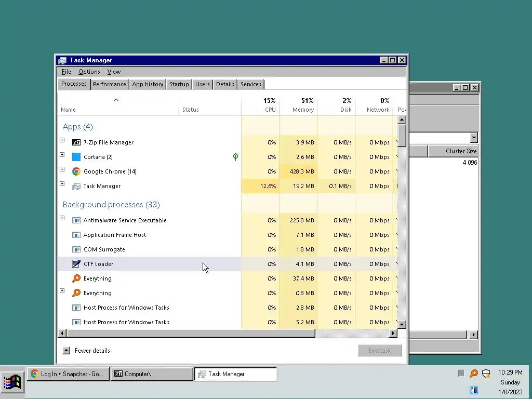Sort by Memory column header

[x=298, y=105]
